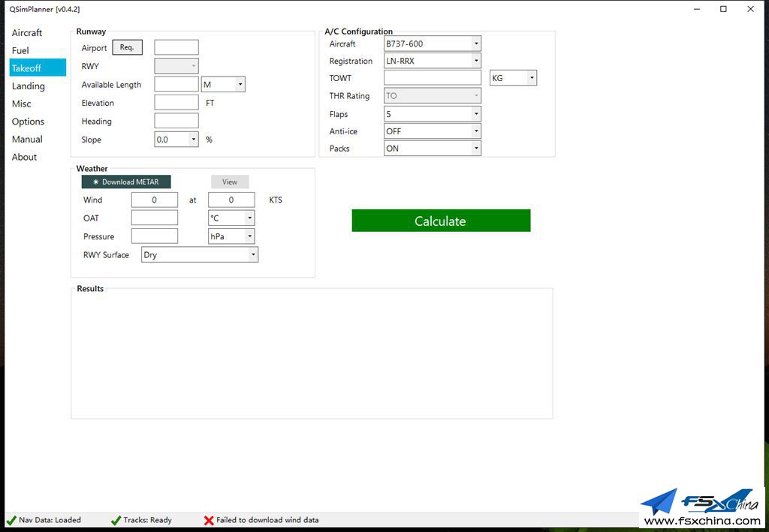Click the red X wind data error icon
Screen dimensions: 769x532
click(x=209, y=520)
